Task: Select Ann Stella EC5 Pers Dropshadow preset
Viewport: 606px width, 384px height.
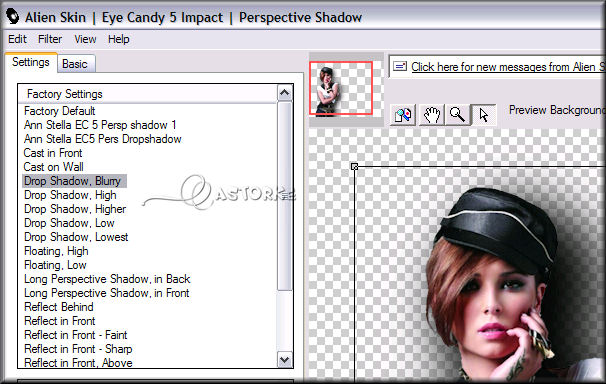Action: pos(102,139)
